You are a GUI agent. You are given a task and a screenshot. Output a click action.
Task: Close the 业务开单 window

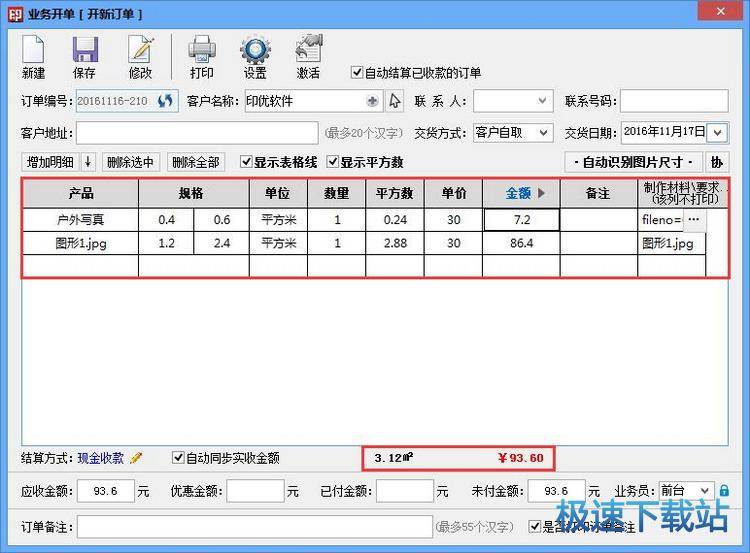[x=720, y=11]
